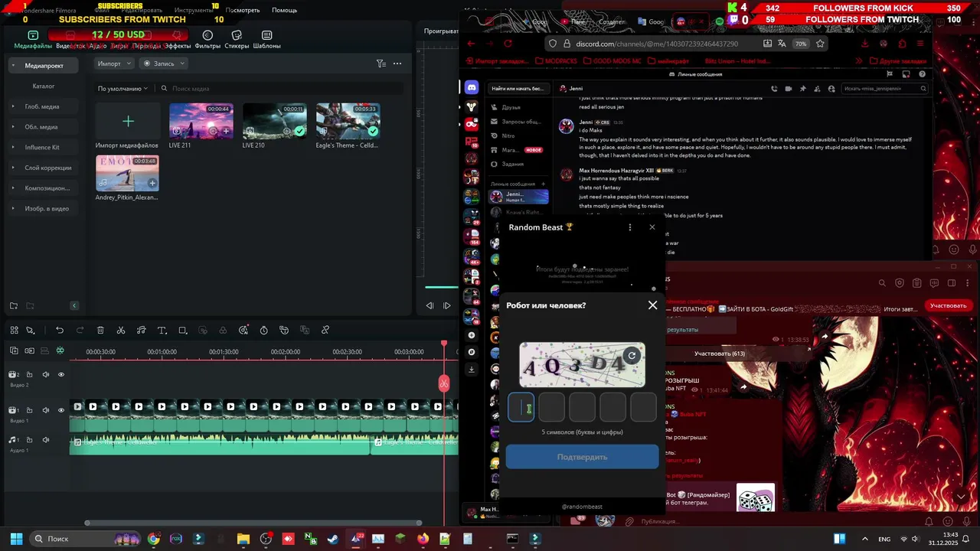The image size is (980, 551).
Task: Click the layout grid icon in timeline toolbar
Action: click(x=14, y=331)
